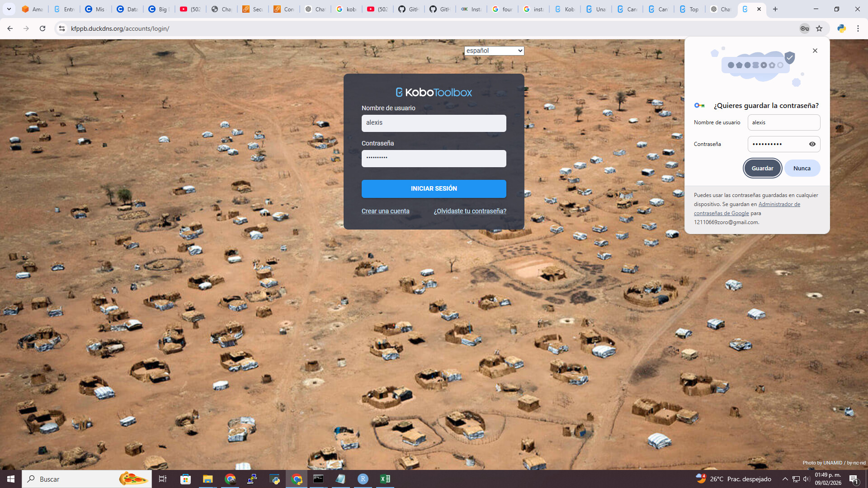Open the Python extension icon in toolbar
Image resolution: width=868 pixels, height=488 pixels.
(x=841, y=28)
